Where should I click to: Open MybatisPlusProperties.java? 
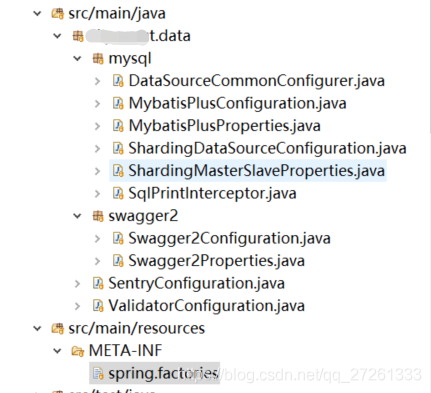pyautogui.click(x=225, y=126)
